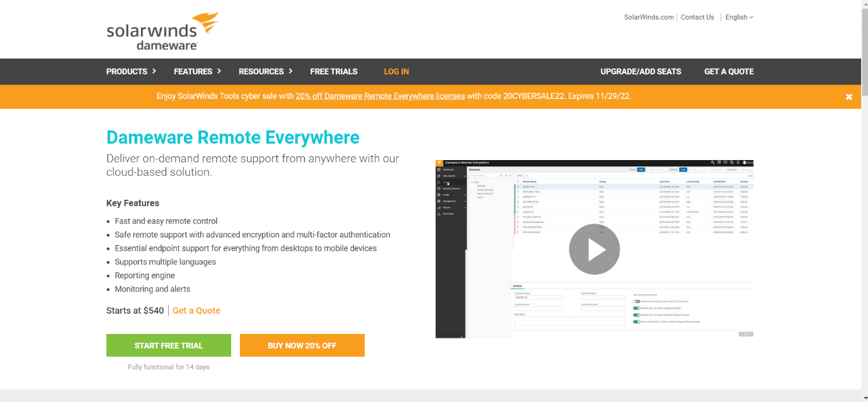The width and height of the screenshot is (868, 402).
Task: Open the RESOURCES menu
Action: (261, 71)
